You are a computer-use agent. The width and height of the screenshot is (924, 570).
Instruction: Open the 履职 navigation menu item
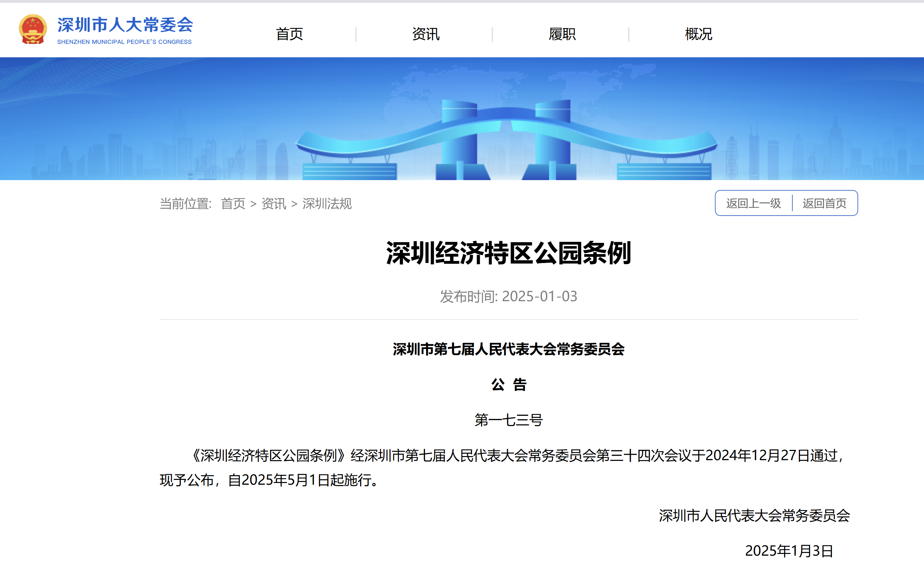click(562, 34)
